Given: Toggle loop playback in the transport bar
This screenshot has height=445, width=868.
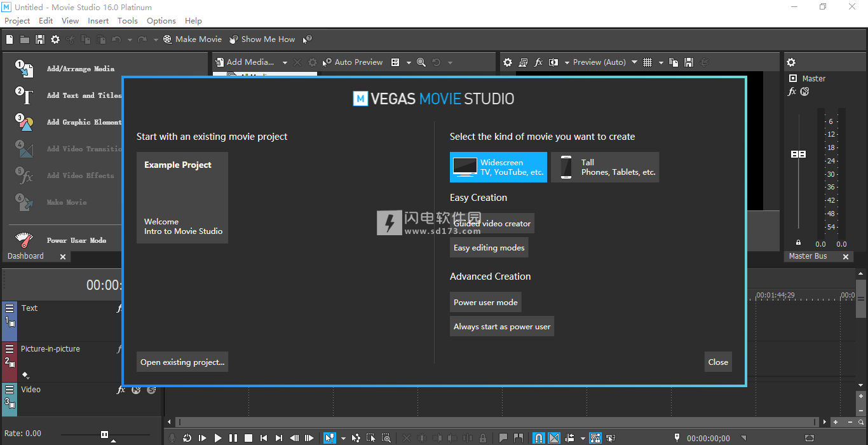Looking at the screenshot, I should [x=187, y=438].
